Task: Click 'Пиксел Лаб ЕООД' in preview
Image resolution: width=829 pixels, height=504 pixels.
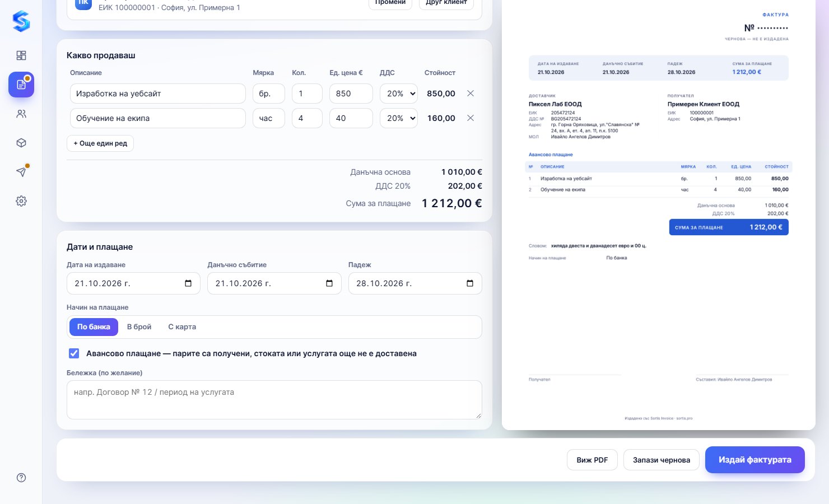Action: [x=555, y=104]
